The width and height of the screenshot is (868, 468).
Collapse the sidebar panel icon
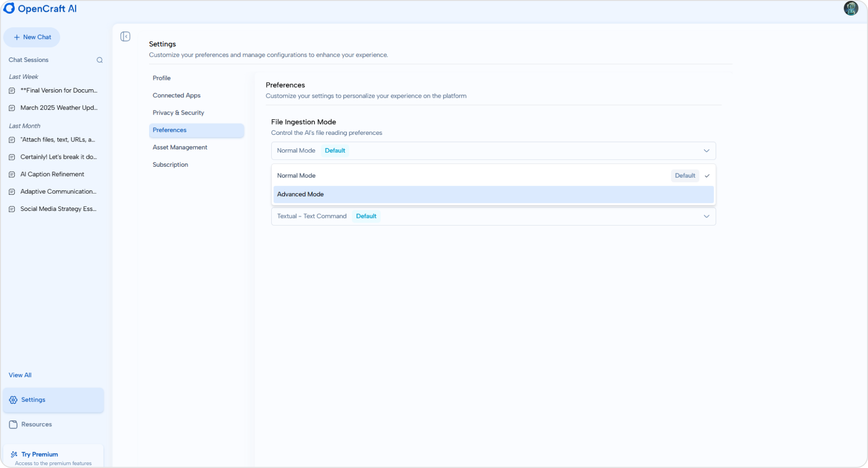[x=125, y=37]
